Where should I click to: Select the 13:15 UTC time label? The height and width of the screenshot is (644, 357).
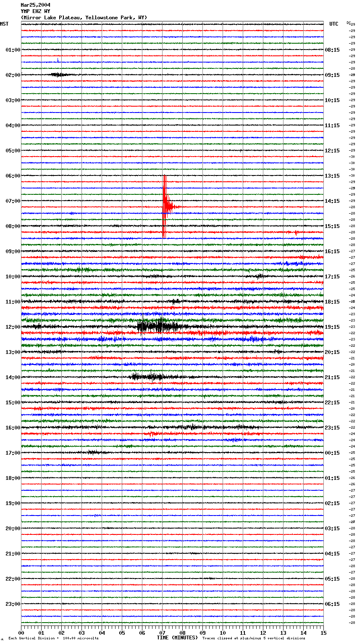coord(332,176)
